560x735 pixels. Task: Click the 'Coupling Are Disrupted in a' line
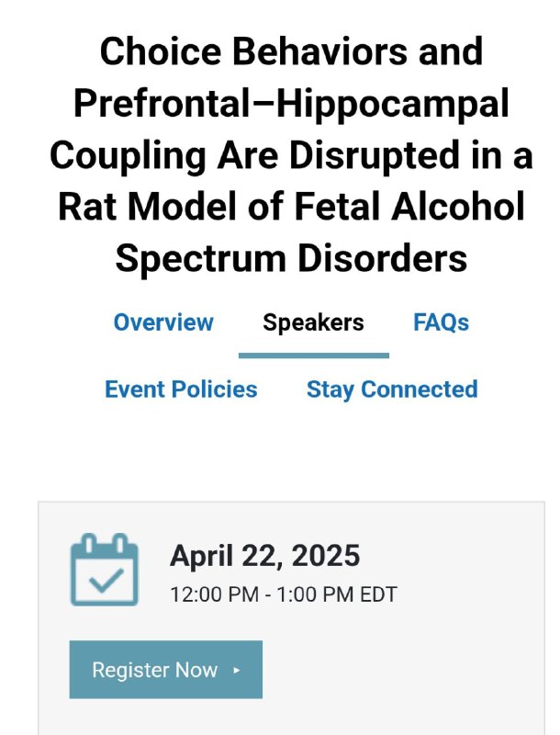click(291, 155)
